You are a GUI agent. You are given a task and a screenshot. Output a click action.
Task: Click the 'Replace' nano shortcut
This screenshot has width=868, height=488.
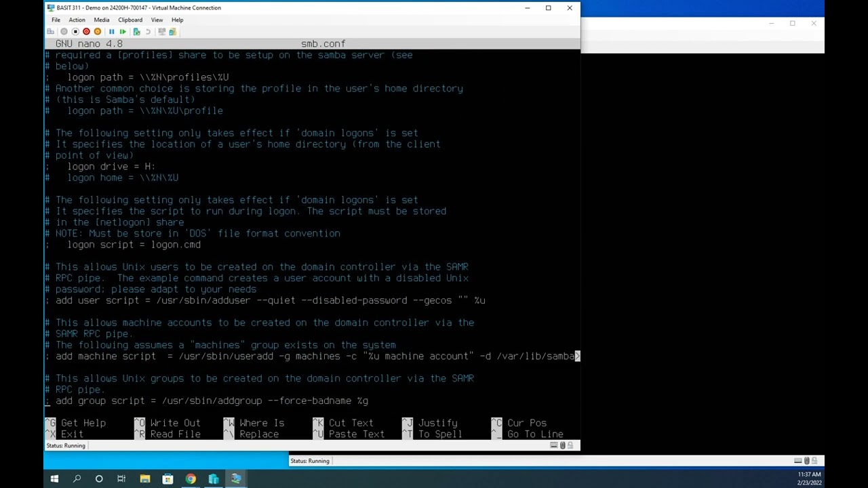259,434
